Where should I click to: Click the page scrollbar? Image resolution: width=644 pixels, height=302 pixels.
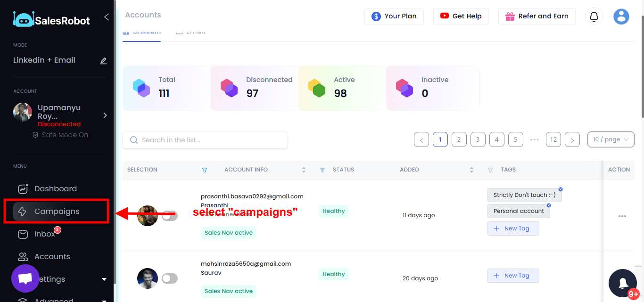642,66
